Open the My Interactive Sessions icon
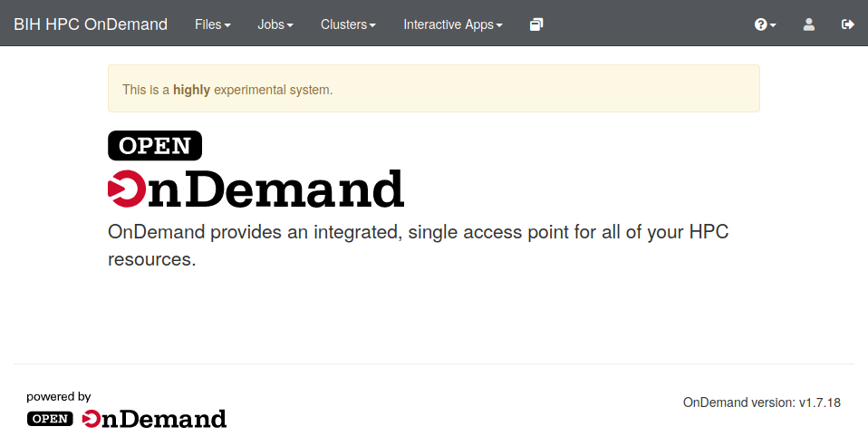The width and height of the screenshot is (868, 446). pyautogui.click(x=535, y=24)
